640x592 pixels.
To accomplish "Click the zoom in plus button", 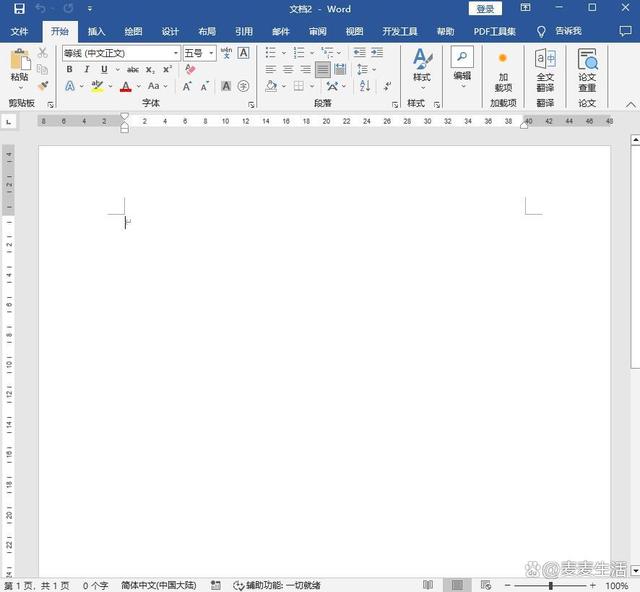I will tap(592, 585).
